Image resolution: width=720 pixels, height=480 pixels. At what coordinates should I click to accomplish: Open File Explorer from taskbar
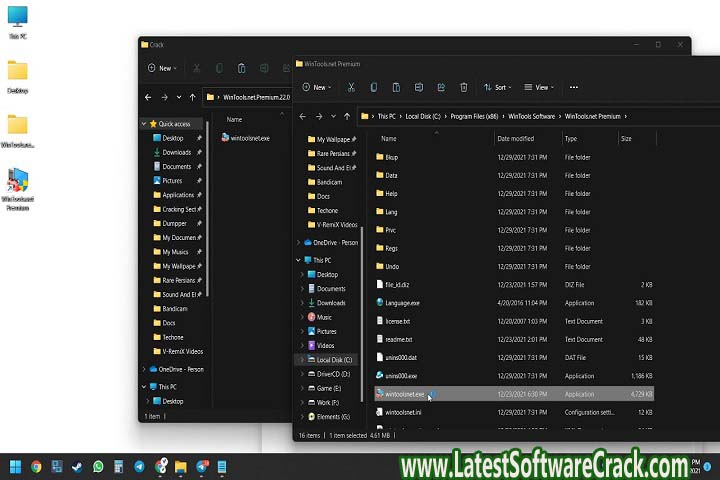click(x=180, y=467)
